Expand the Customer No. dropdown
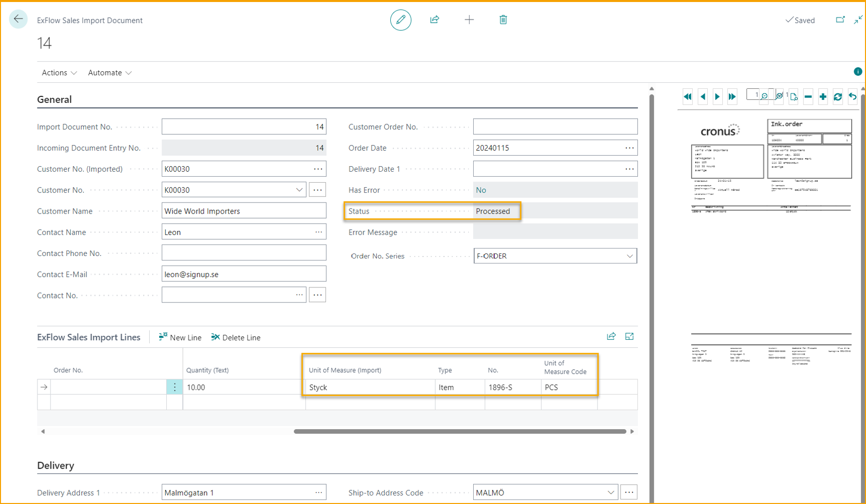 299,190
